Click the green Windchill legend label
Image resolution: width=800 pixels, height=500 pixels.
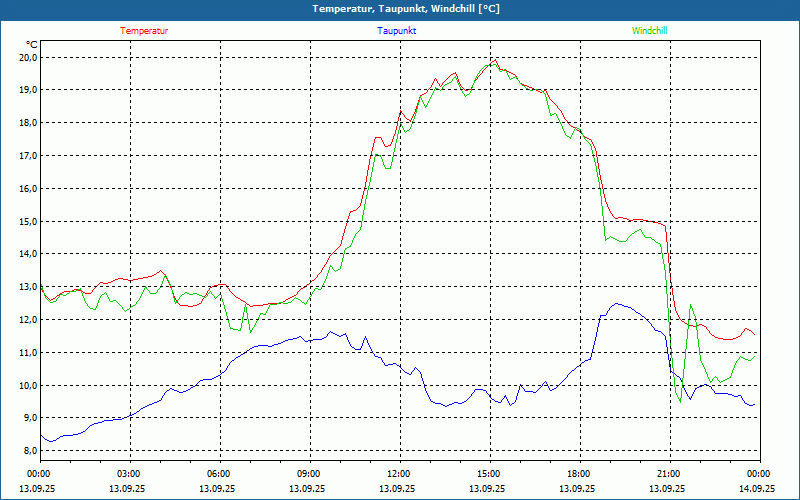pos(650,31)
